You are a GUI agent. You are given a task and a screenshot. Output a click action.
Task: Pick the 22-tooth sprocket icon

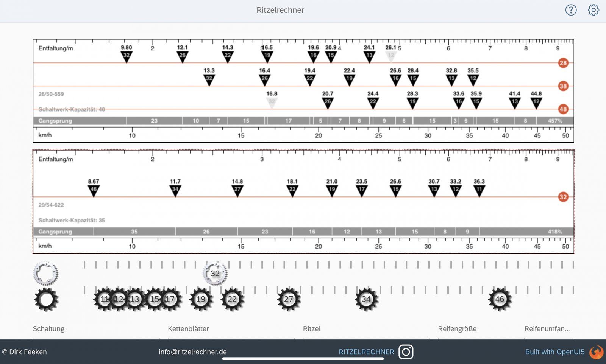[232, 299]
